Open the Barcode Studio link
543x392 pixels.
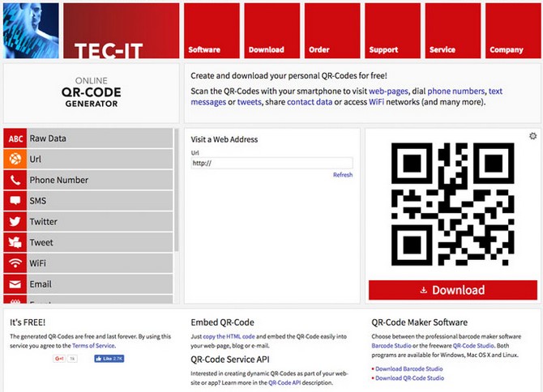(391, 346)
